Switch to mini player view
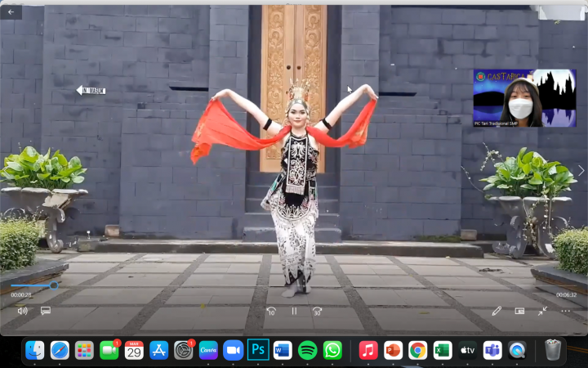Viewport: 588px width, 368px height. [519, 311]
